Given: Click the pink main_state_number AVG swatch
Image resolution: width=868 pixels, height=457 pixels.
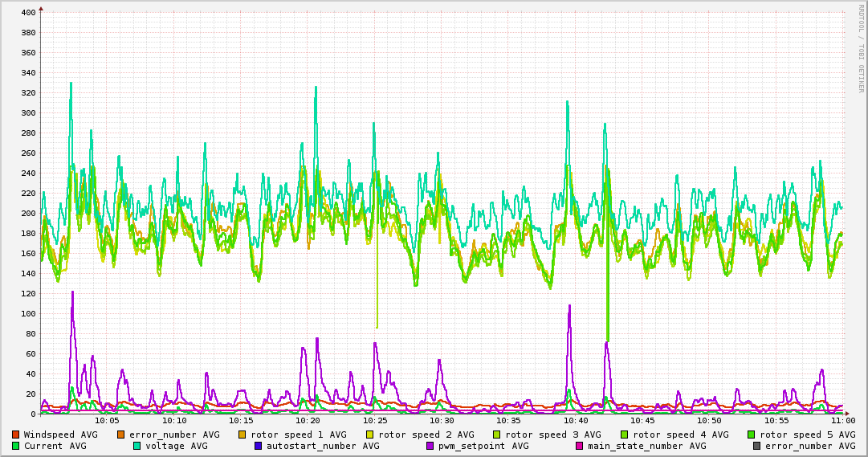Looking at the screenshot, I should (x=579, y=446).
